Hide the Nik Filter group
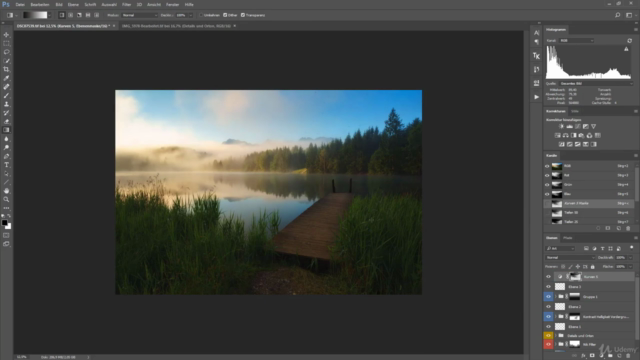This screenshot has width=640, height=360. click(x=548, y=344)
